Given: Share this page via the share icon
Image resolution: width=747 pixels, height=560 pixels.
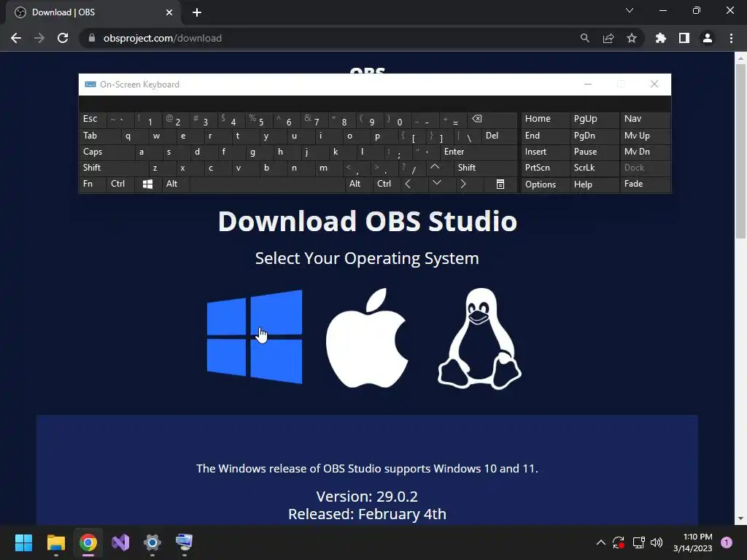Looking at the screenshot, I should (x=608, y=38).
